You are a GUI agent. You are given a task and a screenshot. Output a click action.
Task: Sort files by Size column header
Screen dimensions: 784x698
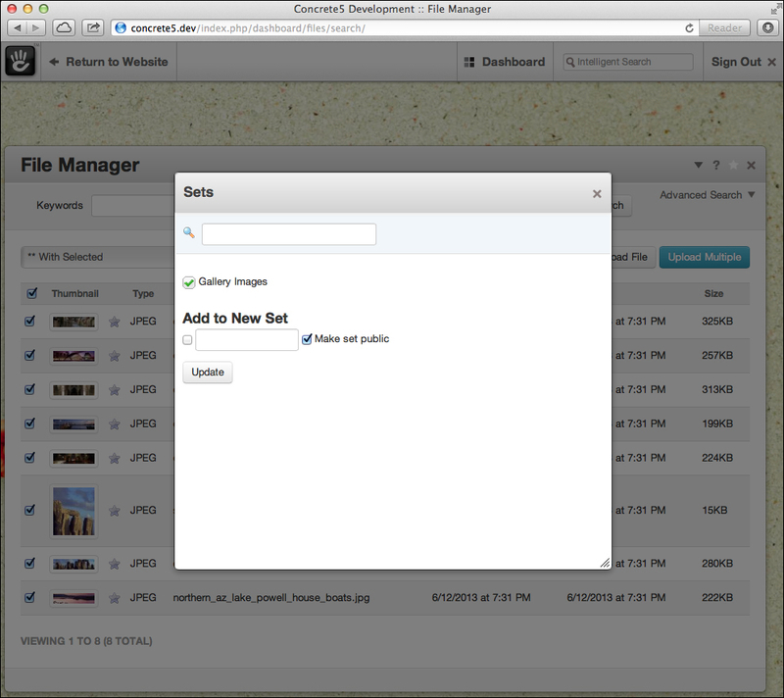(713, 293)
